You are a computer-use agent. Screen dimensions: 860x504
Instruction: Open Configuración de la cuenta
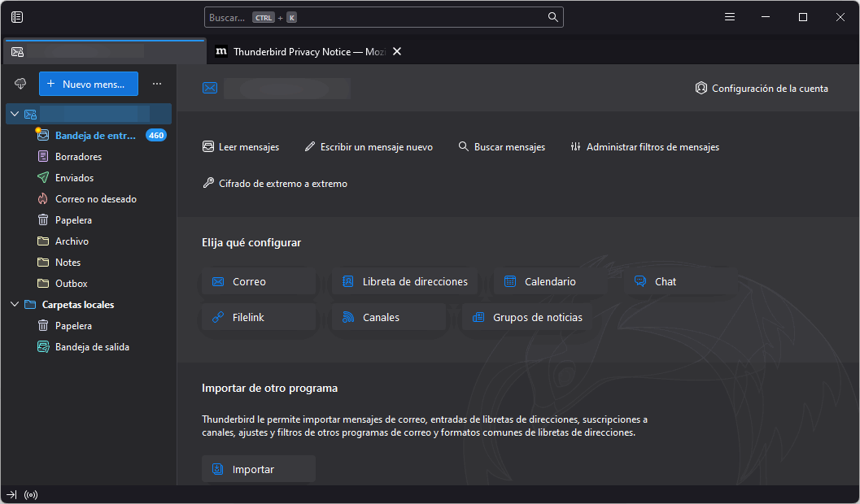click(x=762, y=89)
